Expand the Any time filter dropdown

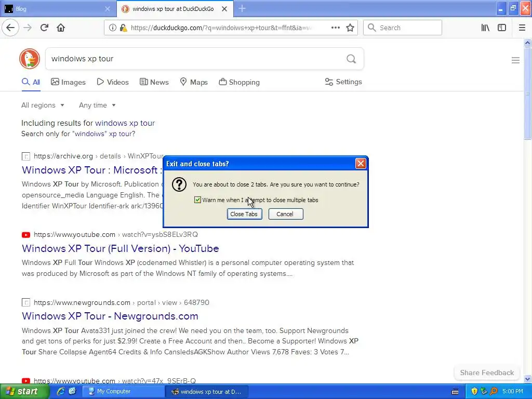point(97,105)
